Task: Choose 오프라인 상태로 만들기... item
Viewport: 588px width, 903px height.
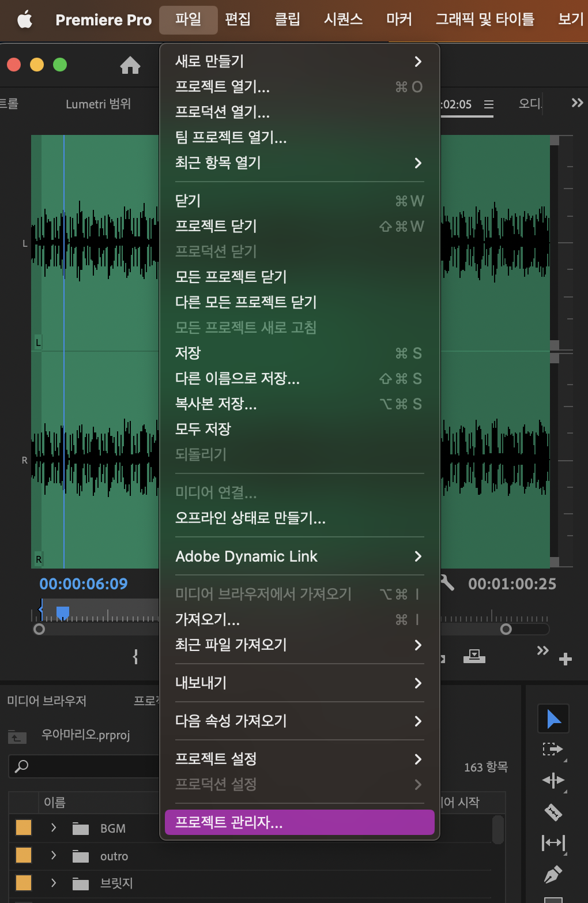Action: 299,518
